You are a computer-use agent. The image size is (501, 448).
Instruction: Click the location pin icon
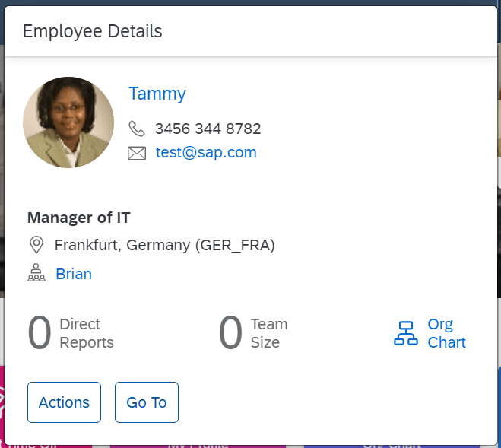[x=36, y=245]
